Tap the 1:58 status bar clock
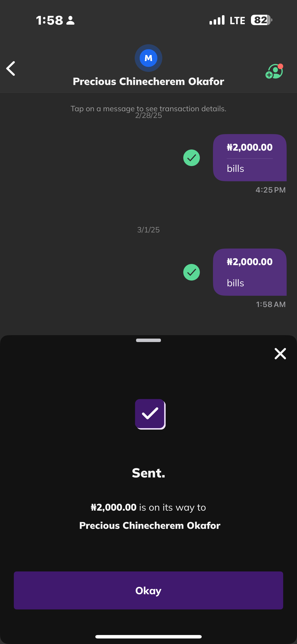This screenshot has height=644, width=297. click(49, 20)
